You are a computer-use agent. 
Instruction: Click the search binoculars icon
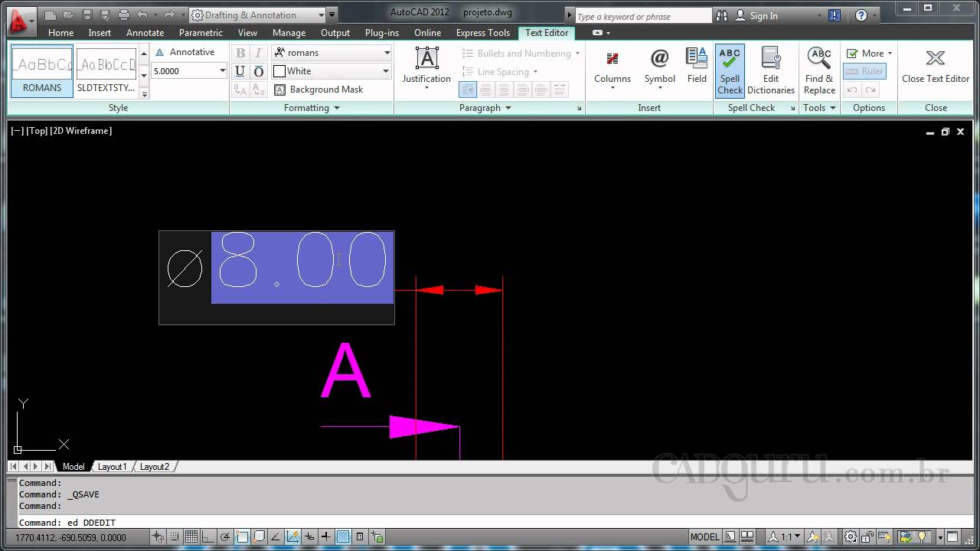pos(722,15)
